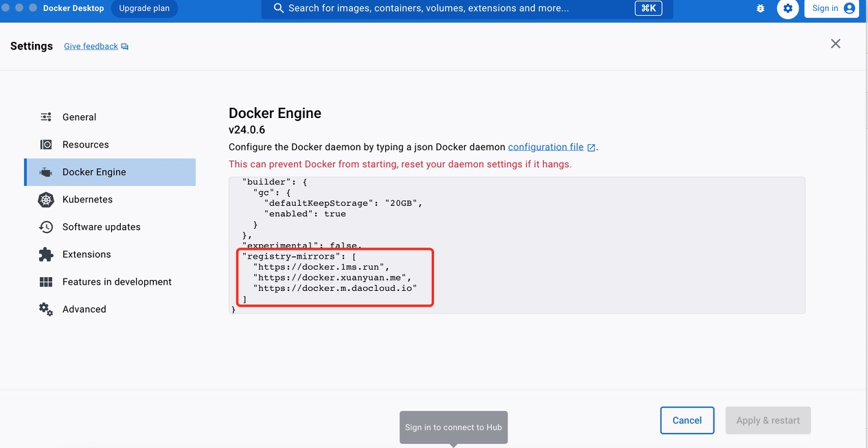Click the feedback speech bubble icon
The height and width of the screenshot is (448, 868).
[125, 47]
